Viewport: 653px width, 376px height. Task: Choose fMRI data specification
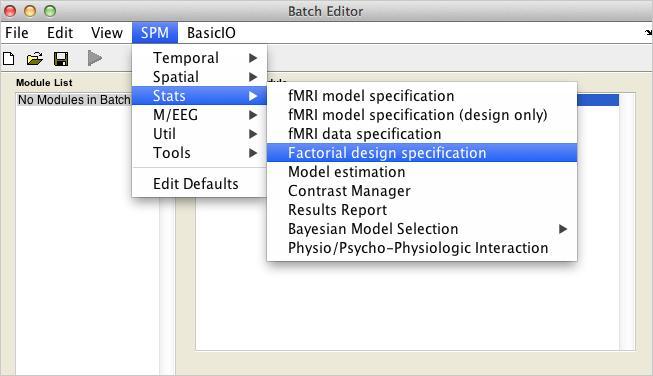pos(422,134)
